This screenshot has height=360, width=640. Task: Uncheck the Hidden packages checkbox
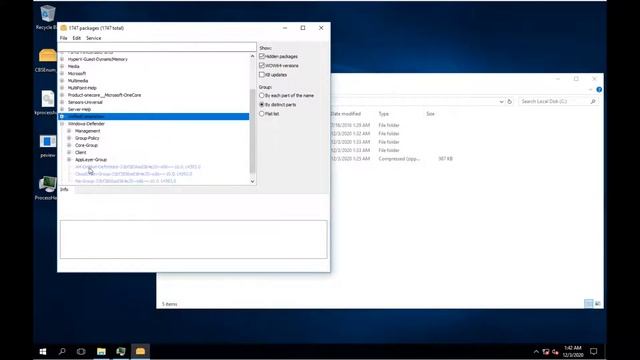(x=262, y=56)
